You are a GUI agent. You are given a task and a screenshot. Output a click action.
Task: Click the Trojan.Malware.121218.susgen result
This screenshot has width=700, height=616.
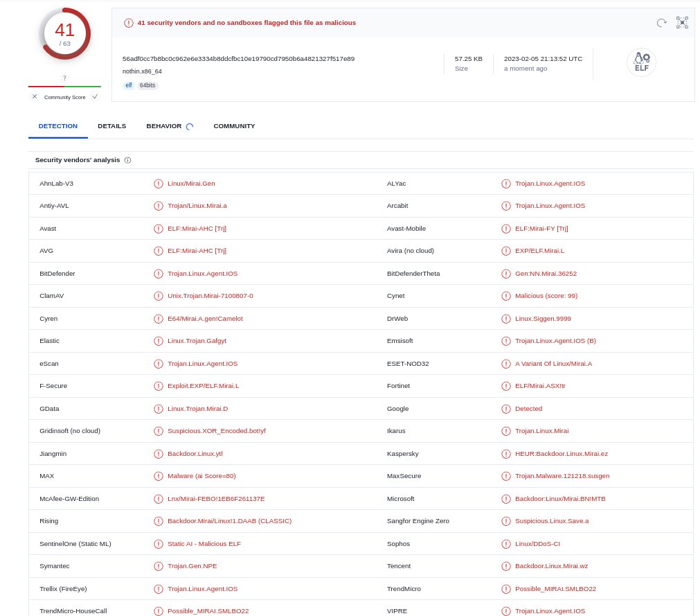pos(562,476)
